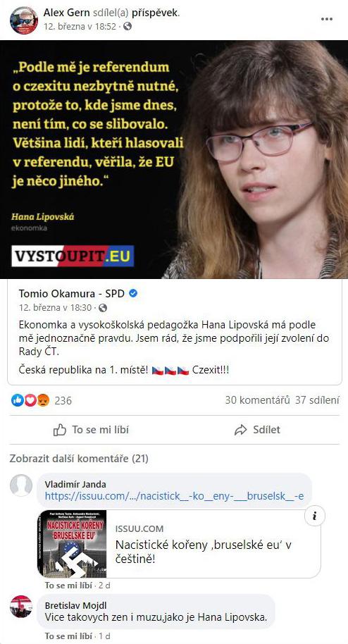
Task: Like the post with To se mi líbí
Action: pyautogui.click(x=91, y=430)
